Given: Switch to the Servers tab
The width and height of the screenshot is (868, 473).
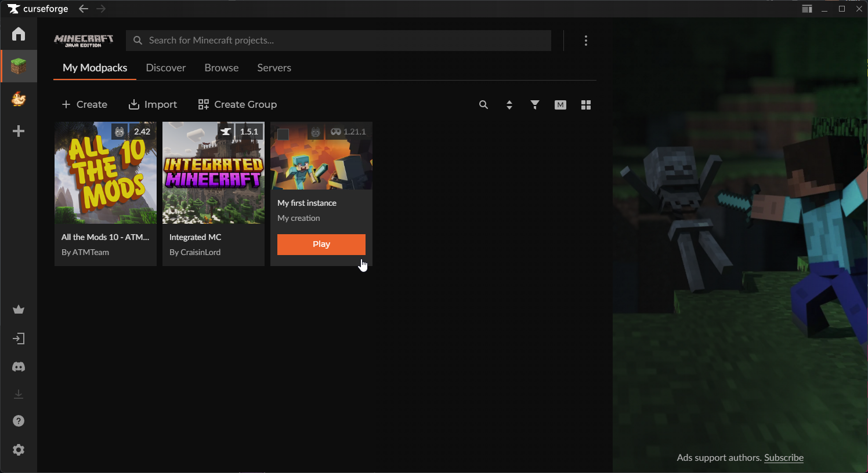Looking at the screenshot, I should click(x=274, y=68).
